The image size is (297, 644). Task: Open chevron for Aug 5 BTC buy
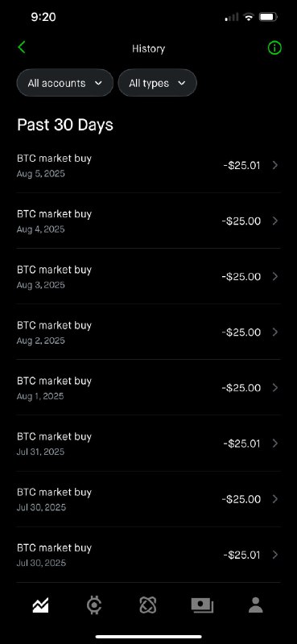pos(275,165)
